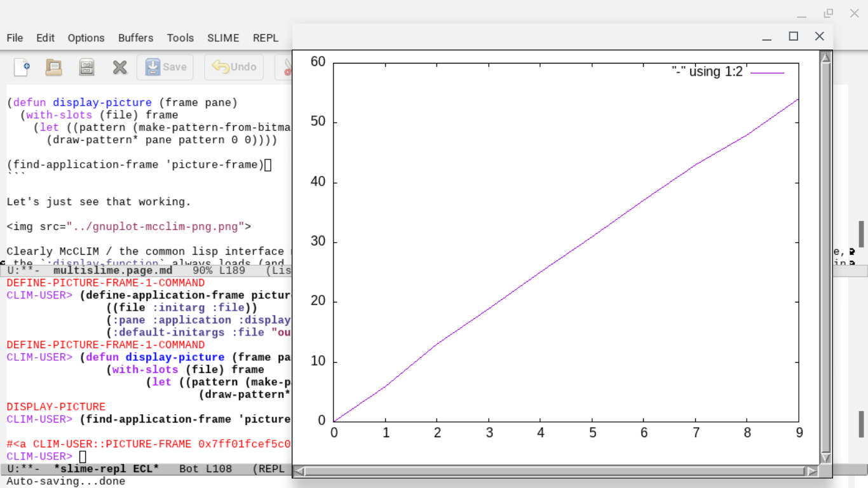Viewport: 868px width, 488px height.
Task: Open a file with the folder icon
Action: 53,67
